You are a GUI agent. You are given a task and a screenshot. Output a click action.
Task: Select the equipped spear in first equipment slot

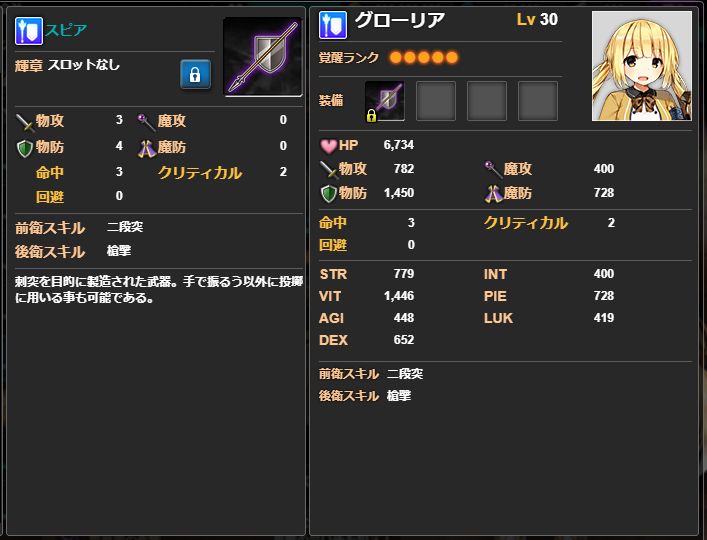(x=385, y=101)
